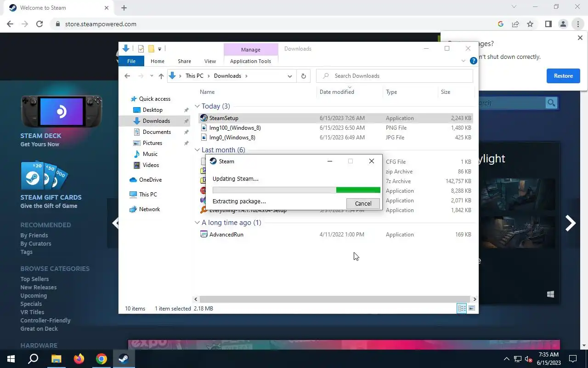Open Firefox from the taskbar
The height and width of the screenshot is (368, 588).
tap(79, 359)
